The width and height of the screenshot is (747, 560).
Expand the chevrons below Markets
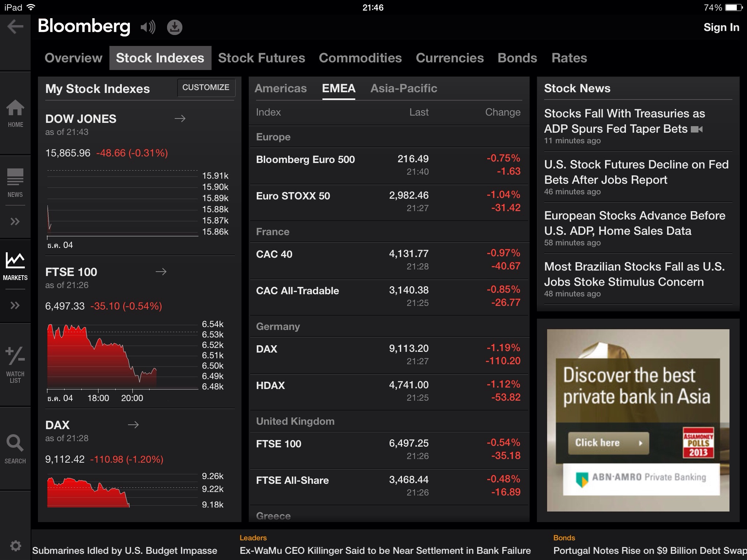[15, 305]
